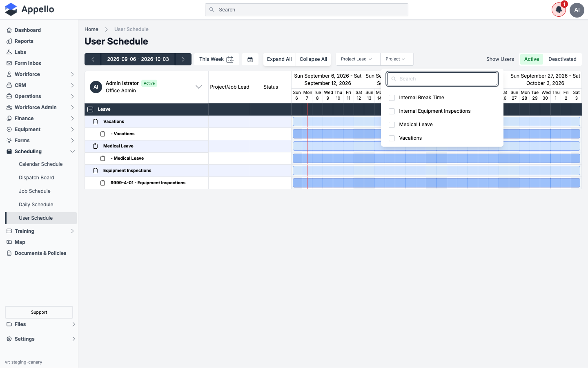Open the notifications bell
The width and height of the screenshot is (588, 375).
[559, 10]
